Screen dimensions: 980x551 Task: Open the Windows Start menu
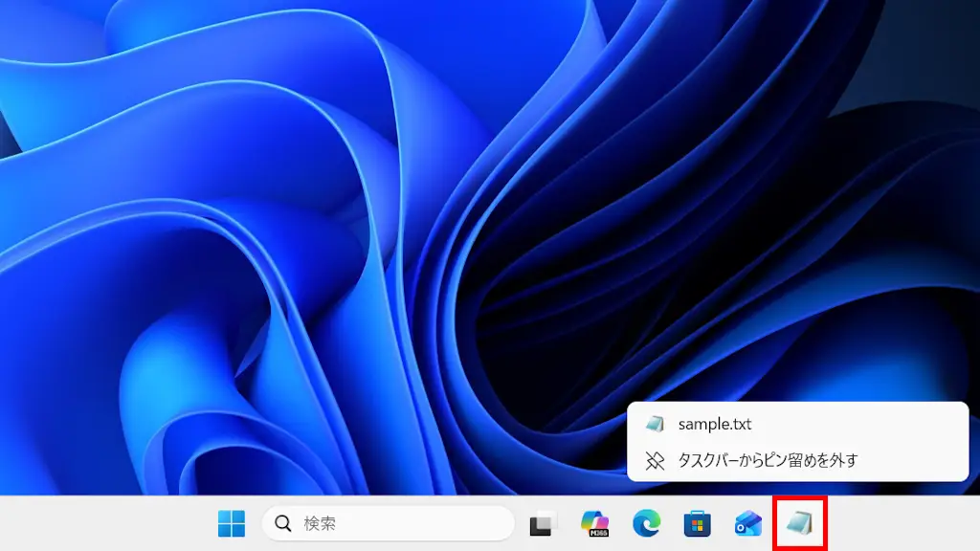(232, 523)
